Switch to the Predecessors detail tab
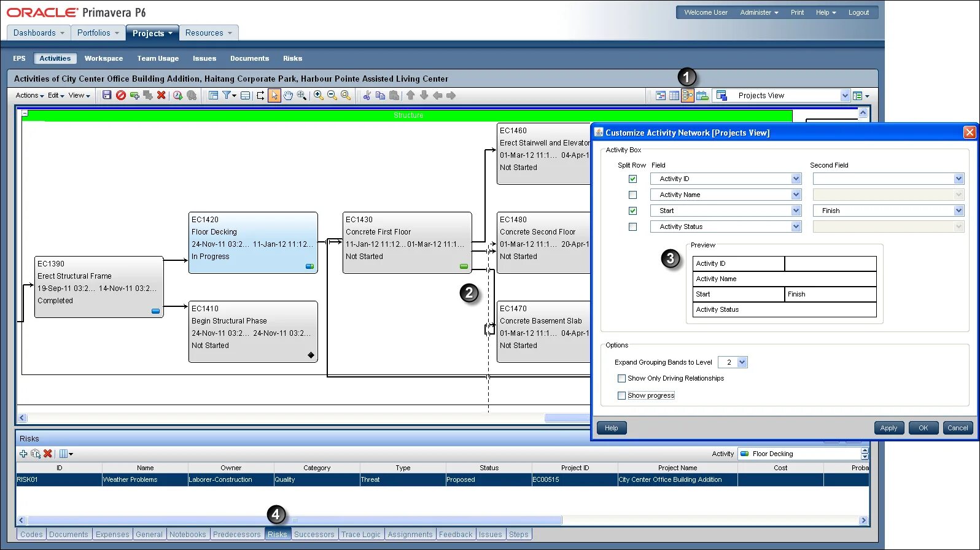The width and height of the screenshot is (980, 550). (237, 535)
